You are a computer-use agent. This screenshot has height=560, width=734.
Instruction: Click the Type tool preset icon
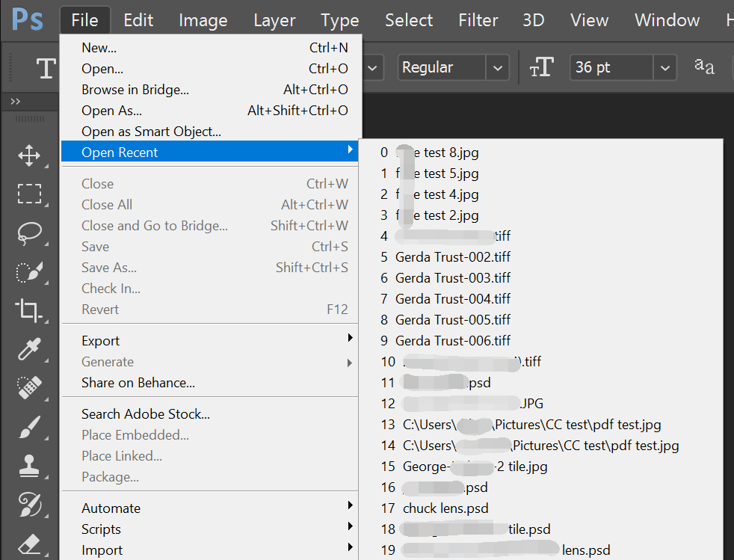pos(46,68)
